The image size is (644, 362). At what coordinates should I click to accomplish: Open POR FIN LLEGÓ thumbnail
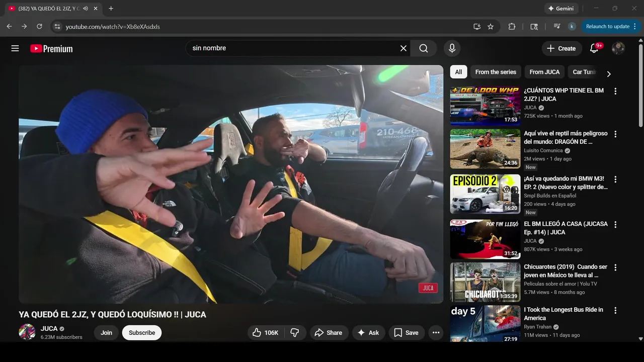[485, 239]
